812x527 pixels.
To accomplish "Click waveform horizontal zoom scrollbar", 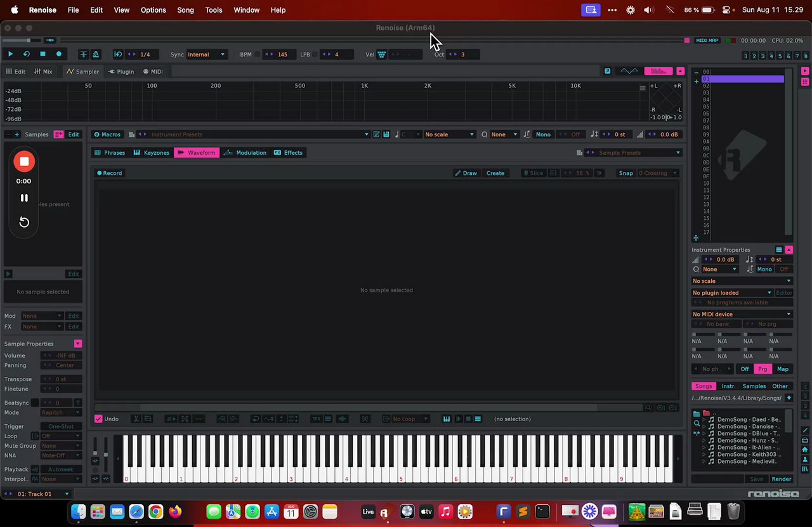I will 368,408.
